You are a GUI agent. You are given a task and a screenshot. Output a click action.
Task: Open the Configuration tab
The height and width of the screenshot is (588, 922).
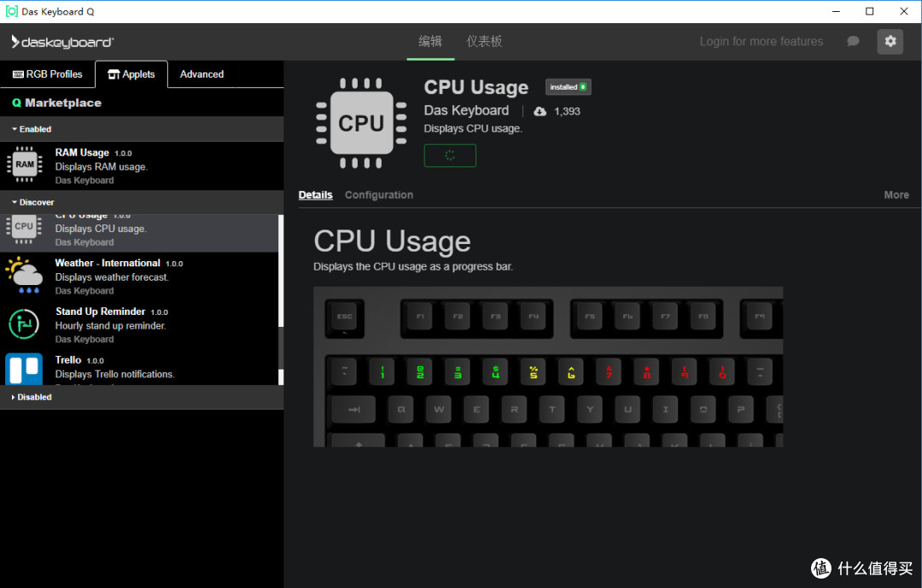(x=379, y=195)
